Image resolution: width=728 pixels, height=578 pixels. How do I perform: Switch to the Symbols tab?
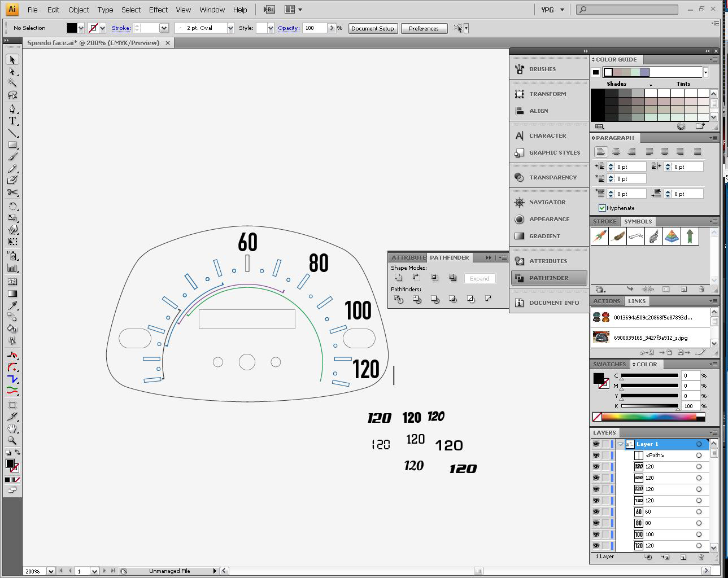(x=638, y=221)
